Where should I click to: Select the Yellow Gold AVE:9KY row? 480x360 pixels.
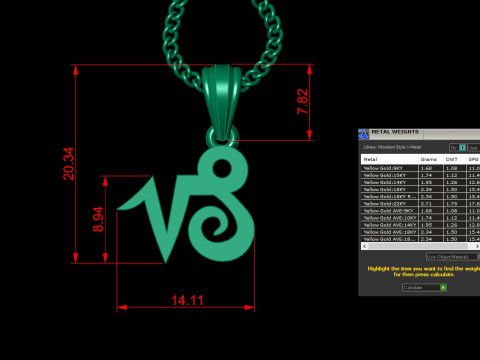click(x=420, y=211)
